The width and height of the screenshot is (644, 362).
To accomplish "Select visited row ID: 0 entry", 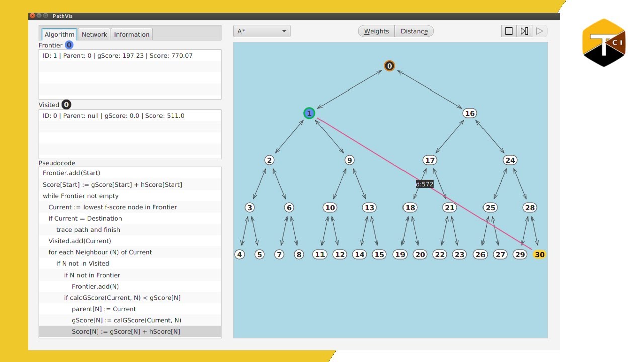I will (x=130, y=116).
